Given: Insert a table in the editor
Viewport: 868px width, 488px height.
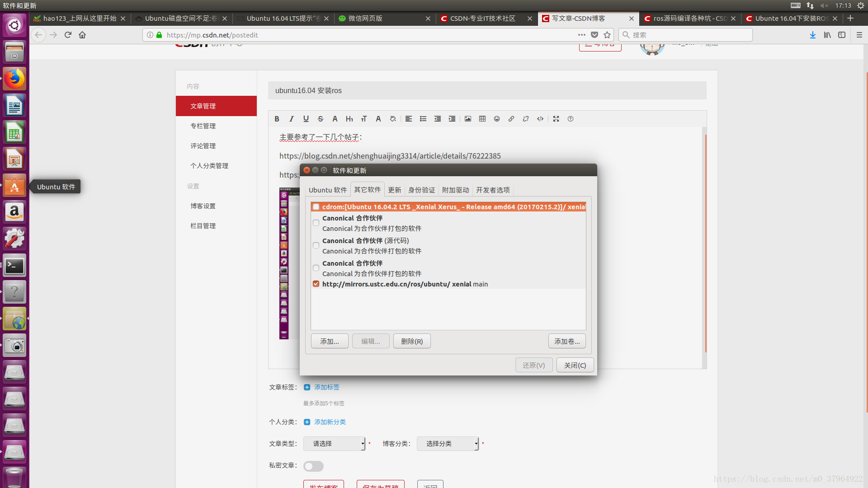Looking at the screenshot, I should point(482,119).
